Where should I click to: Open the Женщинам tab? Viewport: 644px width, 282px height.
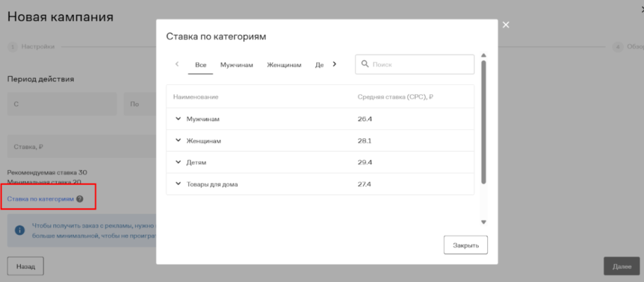[284, 65]
